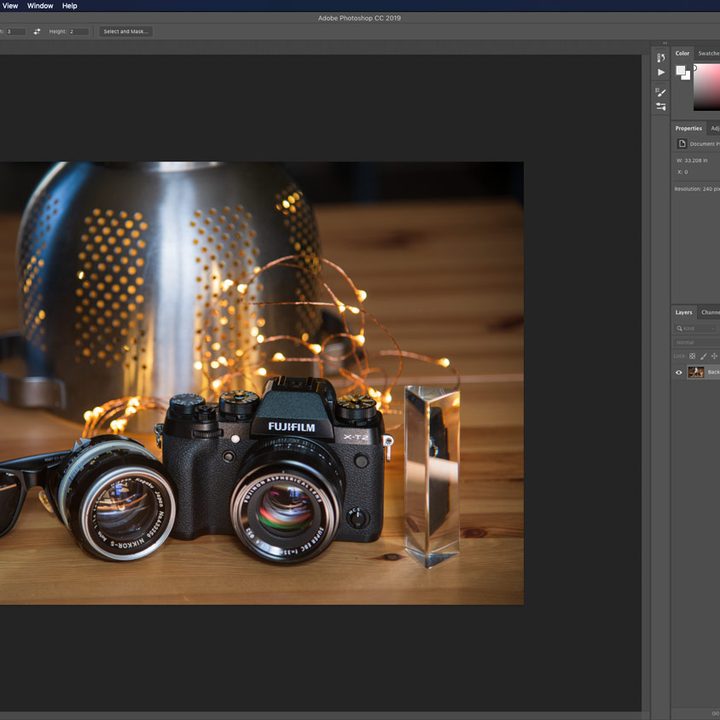Select the Background layer name

point(714,372)
